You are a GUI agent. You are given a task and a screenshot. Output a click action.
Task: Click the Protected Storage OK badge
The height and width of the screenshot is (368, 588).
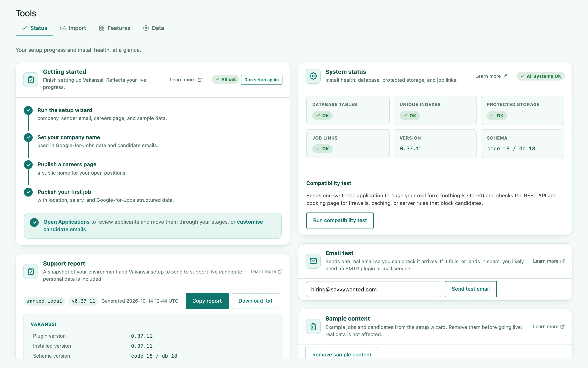click(x=497, y=116)
